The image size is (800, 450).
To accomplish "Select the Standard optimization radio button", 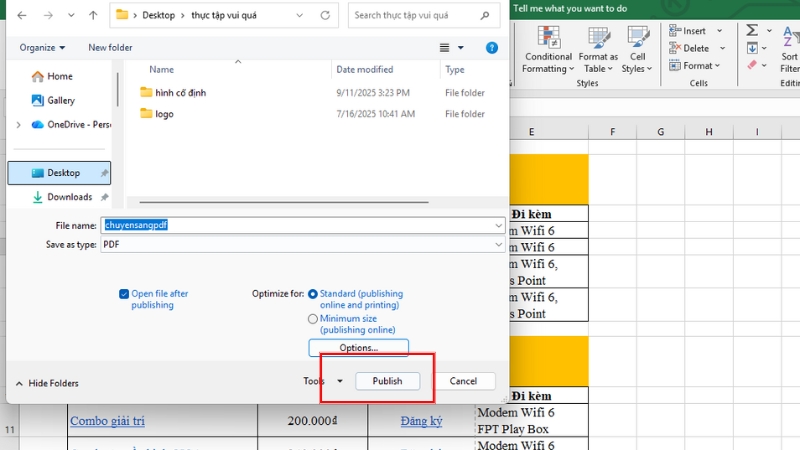I will pos(313,294).
